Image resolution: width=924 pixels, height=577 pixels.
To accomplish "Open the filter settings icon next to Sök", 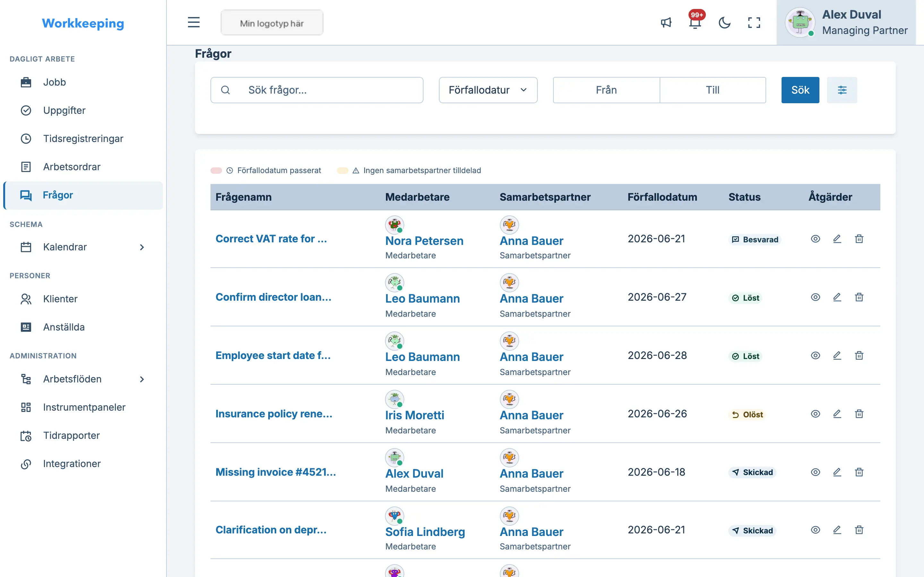I will (x=842, y=90).
